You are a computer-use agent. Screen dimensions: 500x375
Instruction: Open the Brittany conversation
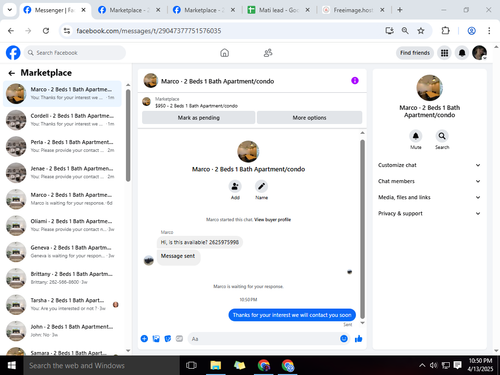pos(62,278)
